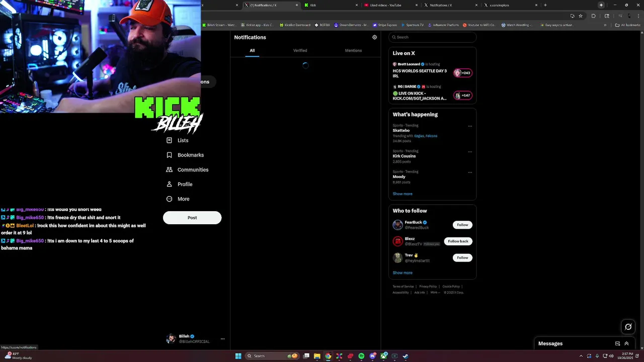Switch to Kick browser tab

pyautogui.click(x=332, y=5)
